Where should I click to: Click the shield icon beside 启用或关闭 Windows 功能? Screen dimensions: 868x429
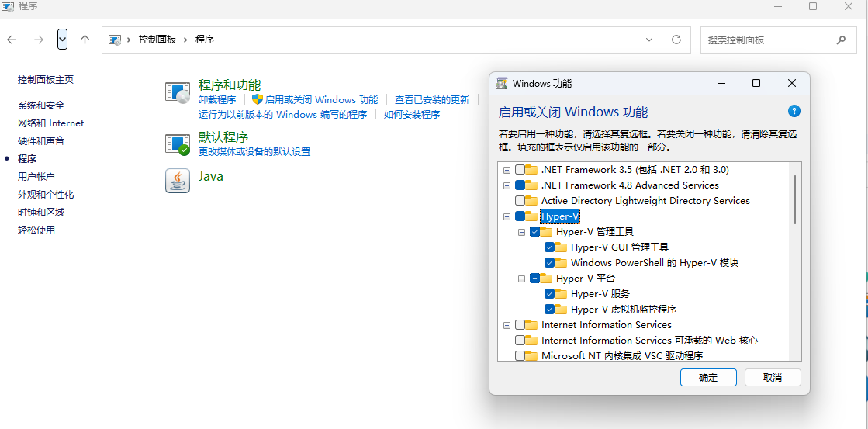(x=258, y=99)
